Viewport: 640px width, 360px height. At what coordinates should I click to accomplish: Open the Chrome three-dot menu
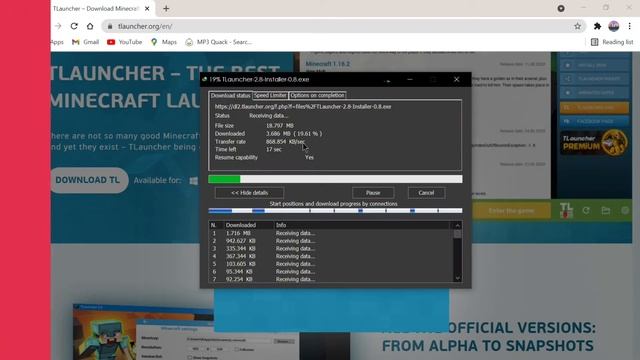tap(630, 26)
